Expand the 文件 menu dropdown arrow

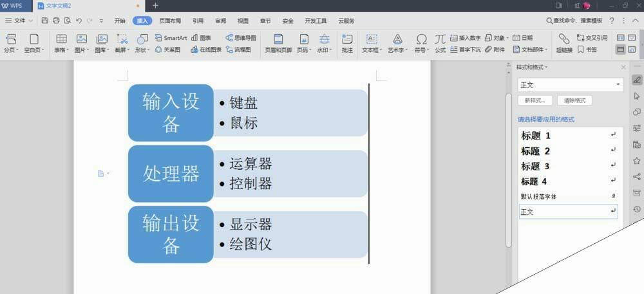[x=30, y=21]
